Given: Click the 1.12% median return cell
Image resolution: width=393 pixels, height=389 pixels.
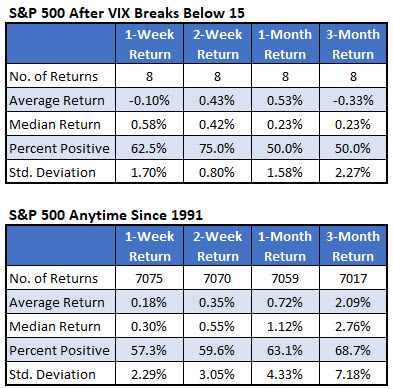Looking at the screenshot, I should coord(285,326).
